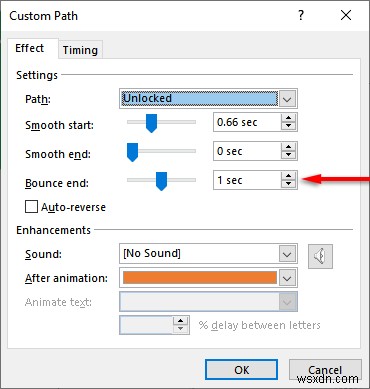Viewport: 370px width, 389px height.
Task: Click the Help question mark button
Action: (x=301, y=15)
